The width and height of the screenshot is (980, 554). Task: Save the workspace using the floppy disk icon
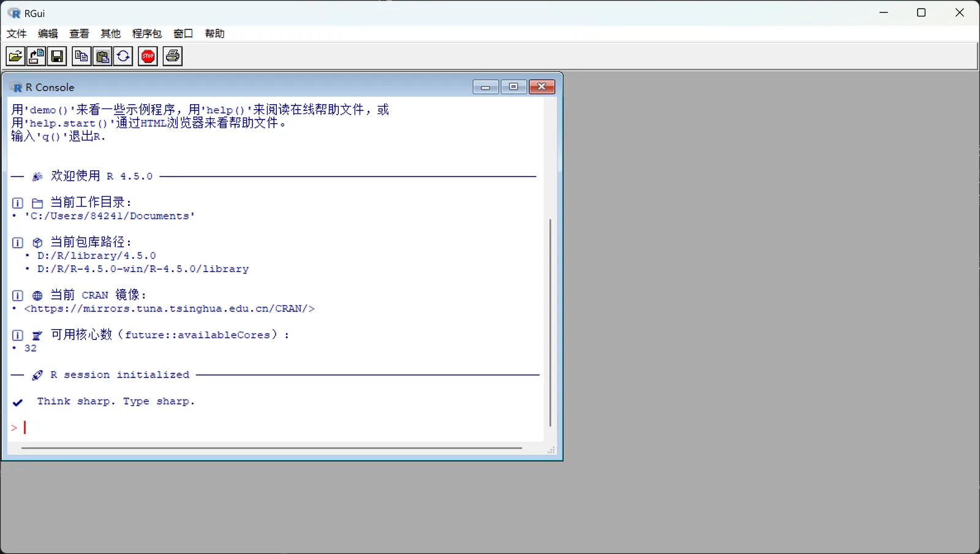[x=57, y=56]
